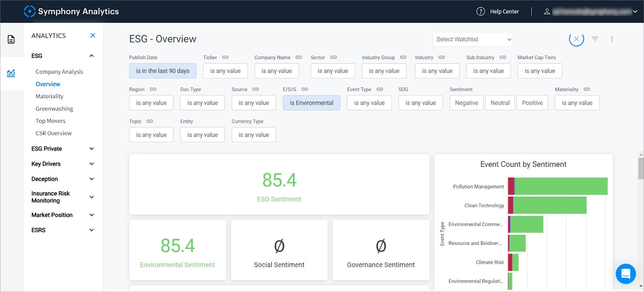
Task: Open the user account dropdown arrow
Action: (x=635, y=11)
